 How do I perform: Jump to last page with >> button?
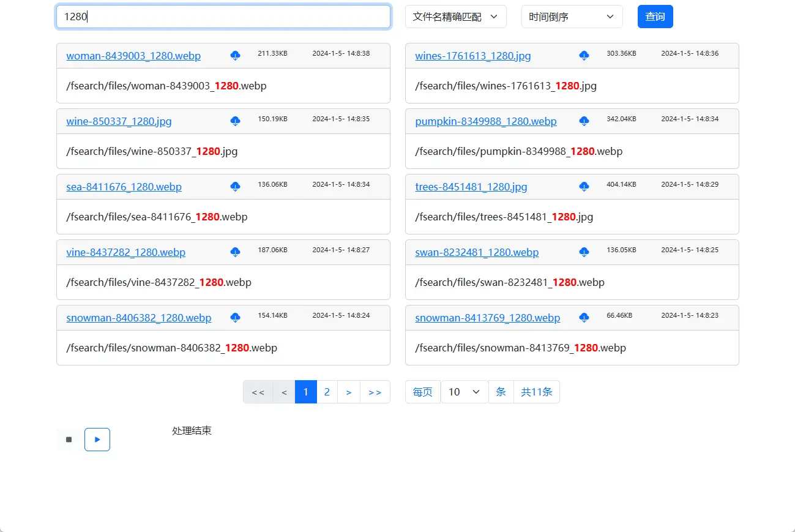[375, 392]
